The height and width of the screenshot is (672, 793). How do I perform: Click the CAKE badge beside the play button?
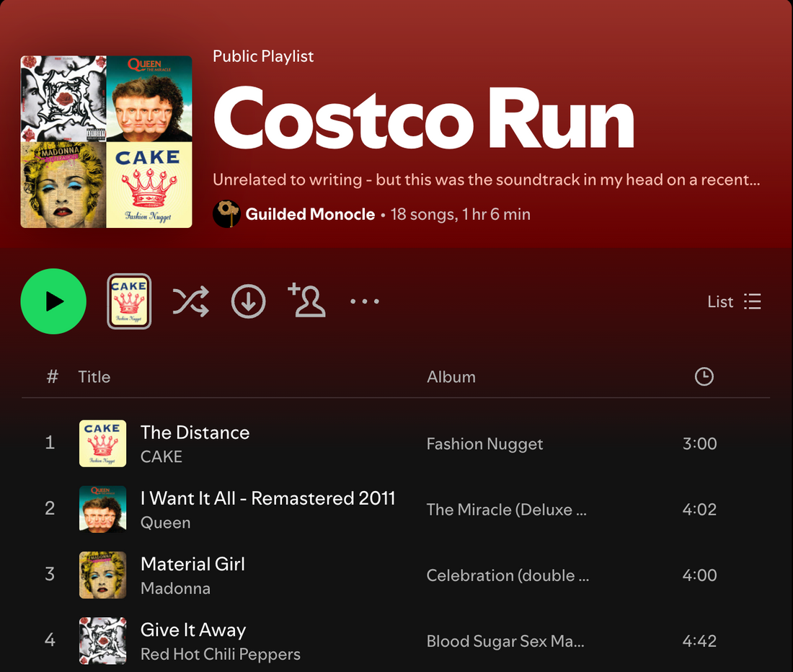(x=128, y=301)
